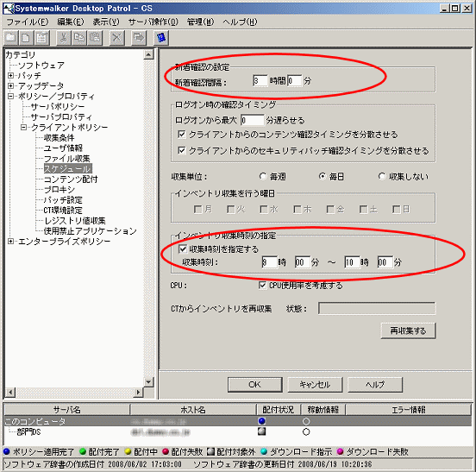Click the operation status circle for このコンピュータ
Image resolution: width=476 pixels, height=472 pixels.
[x=306, y=421]
